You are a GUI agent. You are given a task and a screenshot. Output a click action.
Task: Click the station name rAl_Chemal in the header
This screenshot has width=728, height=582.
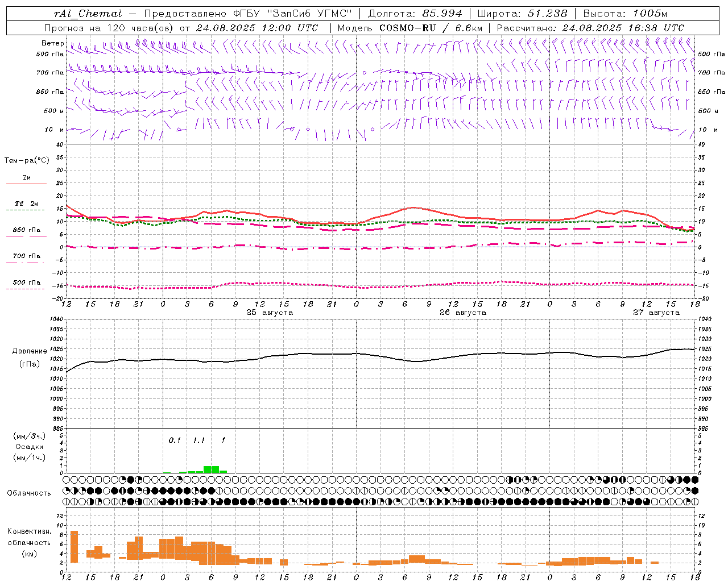(88, 14)
